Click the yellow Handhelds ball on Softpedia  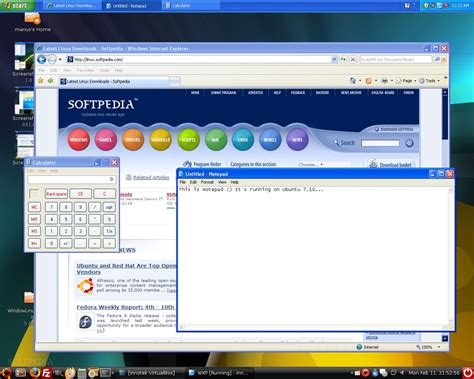pyautogui.click(x=160, y=139)
